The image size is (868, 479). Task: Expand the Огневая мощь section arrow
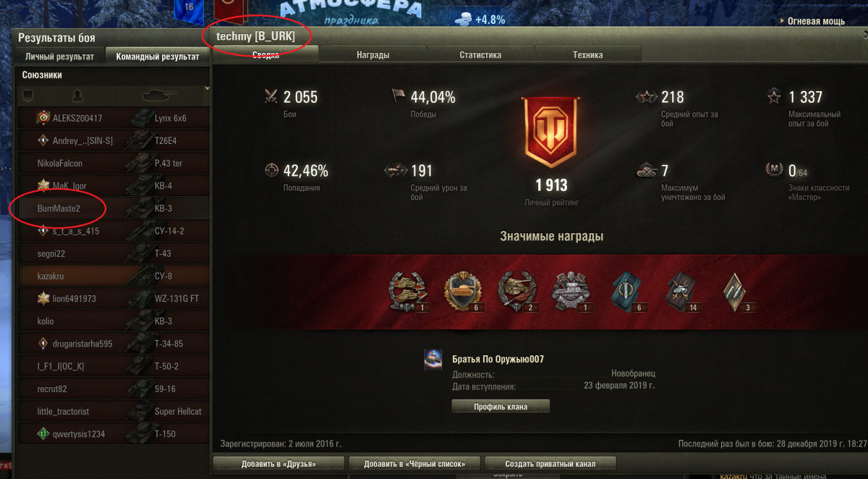tap(783, 22)
